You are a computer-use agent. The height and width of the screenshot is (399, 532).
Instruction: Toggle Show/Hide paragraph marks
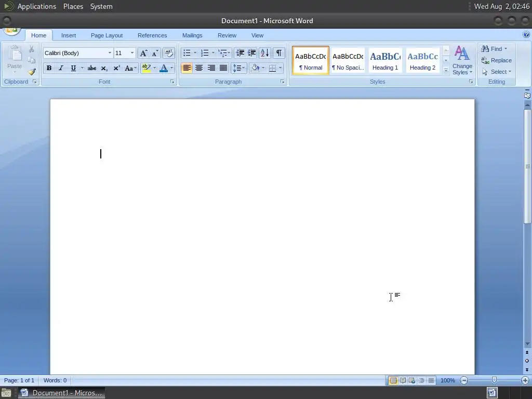pyautogui.click(x=278, y=53)
